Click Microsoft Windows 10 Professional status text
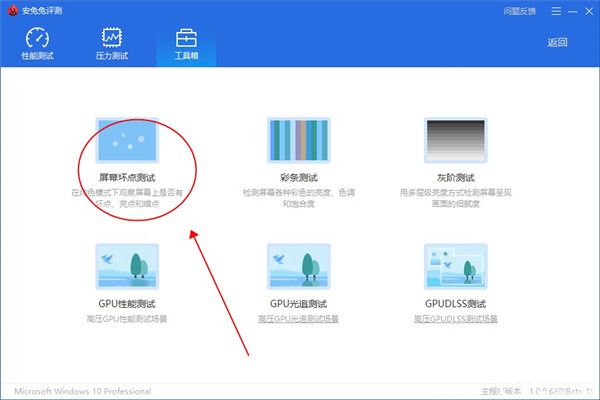The width and height of the screenshot is (600, 400). click(83, 391)
